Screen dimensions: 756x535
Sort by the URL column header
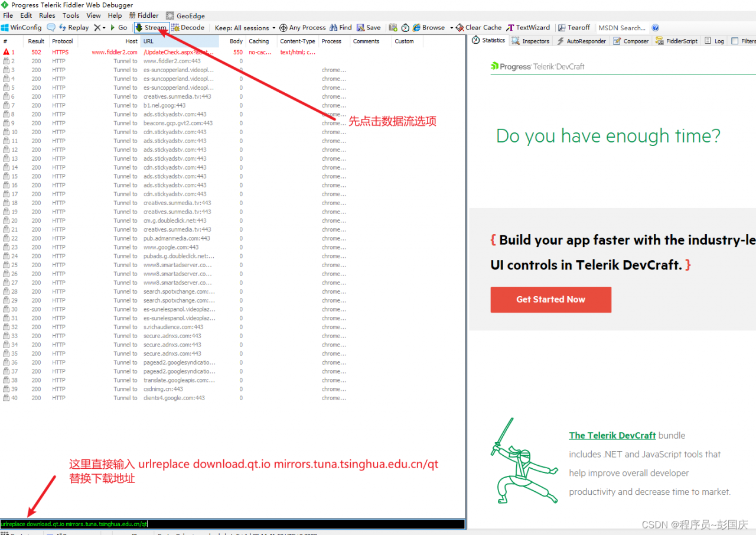[x=180, y=41]
